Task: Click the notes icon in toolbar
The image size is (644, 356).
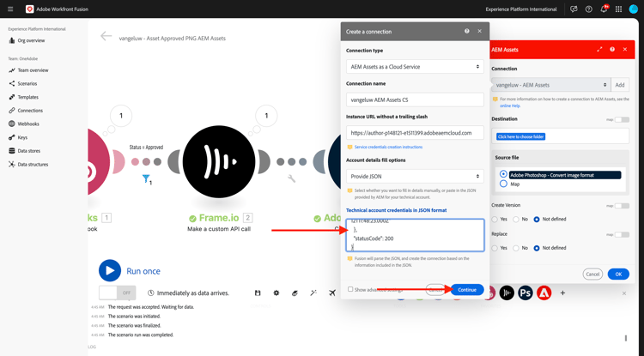Action: click(295, 293)
